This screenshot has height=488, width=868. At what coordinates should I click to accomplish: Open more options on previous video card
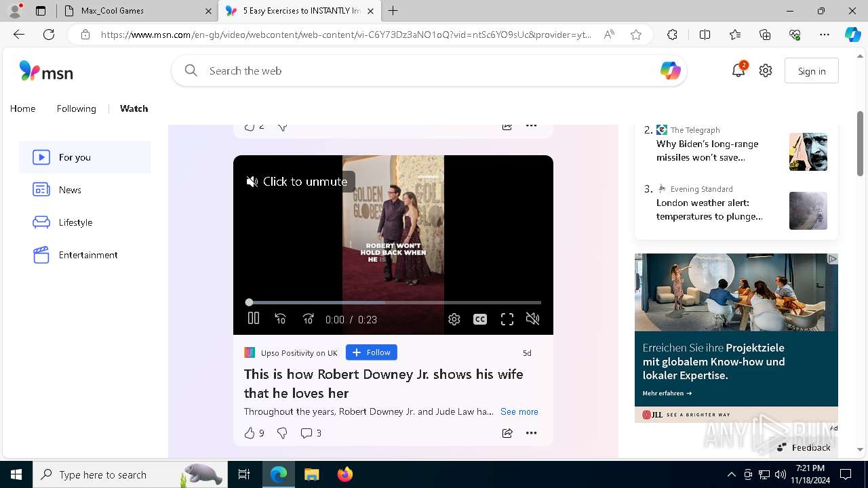(531, 127)
